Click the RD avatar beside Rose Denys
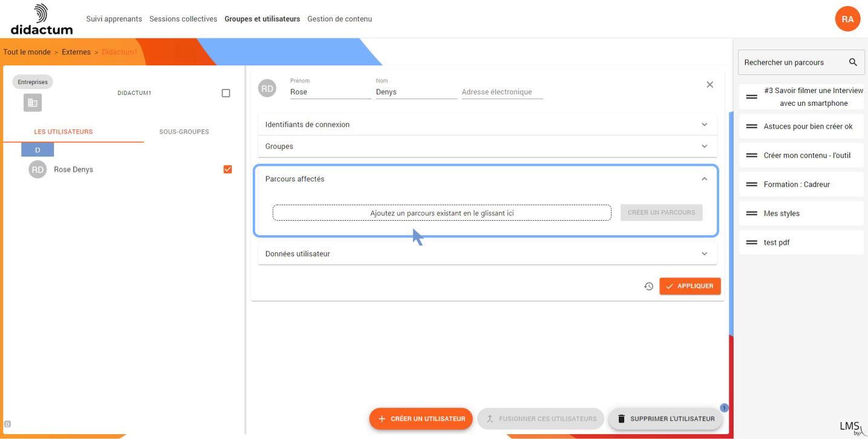Image resolution: width=868 pixels, height=439 pixels. [x=38, y=169]
